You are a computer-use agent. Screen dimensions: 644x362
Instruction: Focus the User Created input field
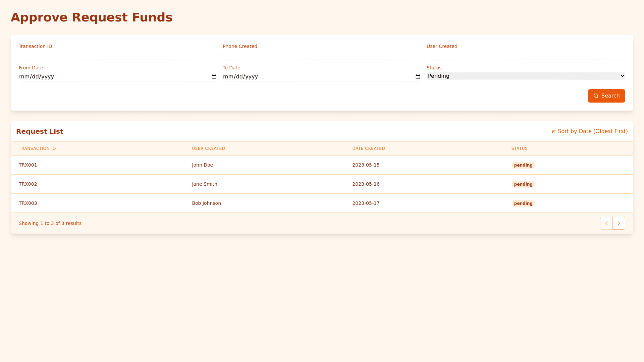click(x=526, y=55)
